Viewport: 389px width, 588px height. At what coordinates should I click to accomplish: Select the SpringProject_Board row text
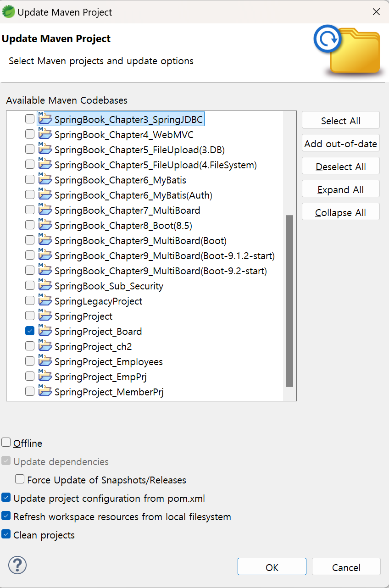click(98, 331)
